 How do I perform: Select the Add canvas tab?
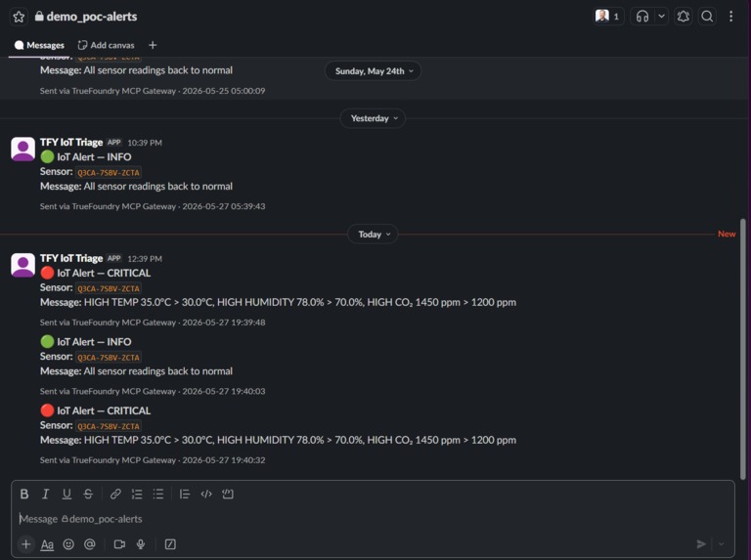tap(107, 46)
